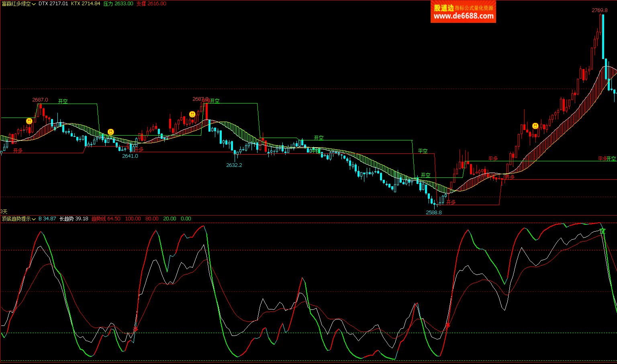The width and height of the screenshot is (617, 364).
Task: Click the KTX 2714.84 value label
Action: point(86,4)
